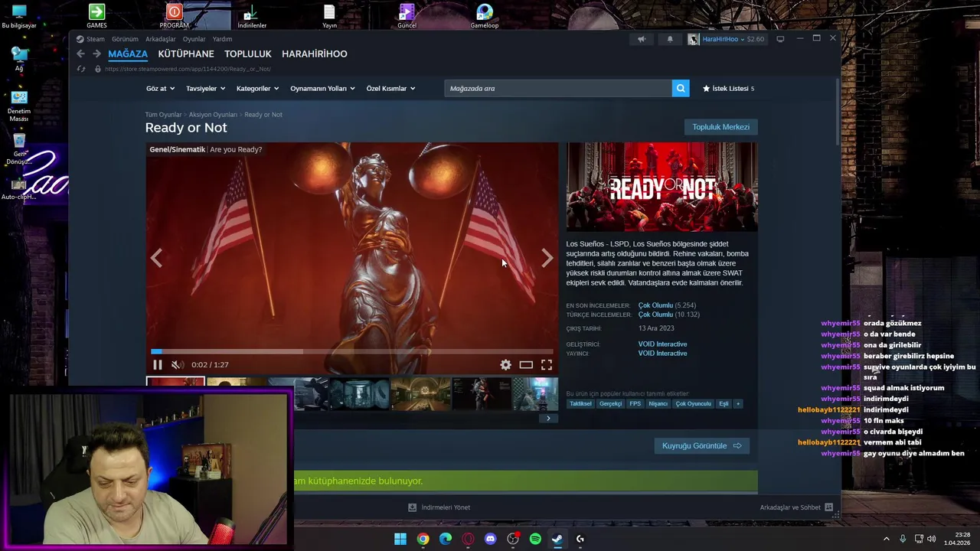Follow Aksiyon Oyunları breadcrumb
The width and height of the screenshot is (980, 551).
213,115
